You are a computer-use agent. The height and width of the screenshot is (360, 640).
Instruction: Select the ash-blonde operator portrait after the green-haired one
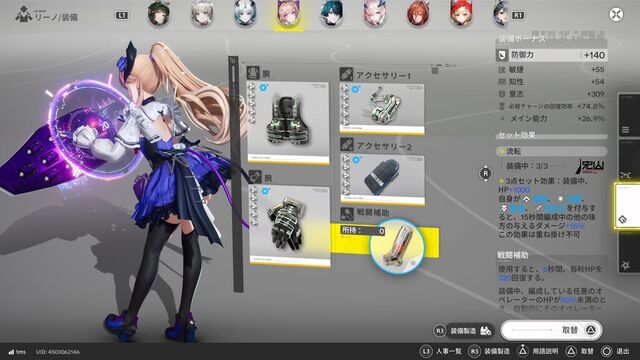202,14
